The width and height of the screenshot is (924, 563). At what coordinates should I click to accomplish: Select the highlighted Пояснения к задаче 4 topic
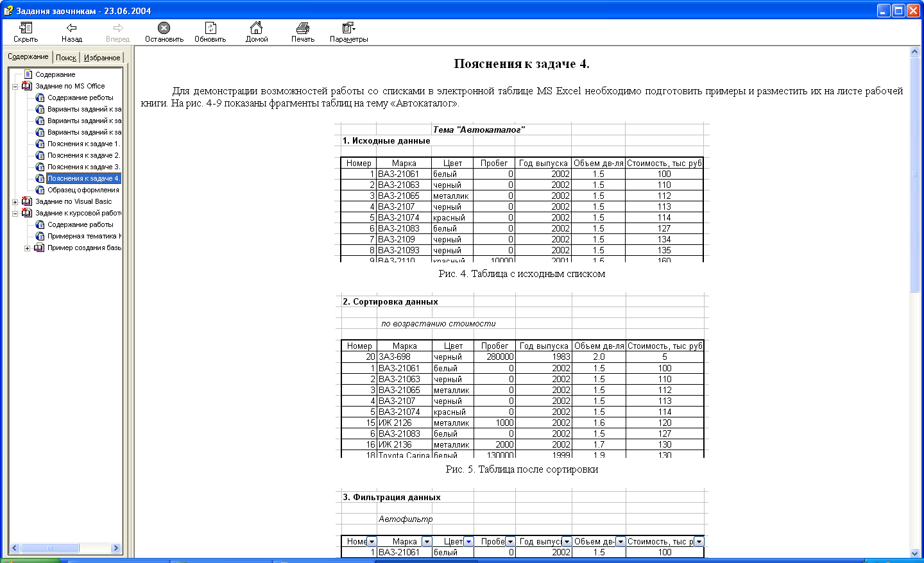pyautogui.click(x=83, y=178)
